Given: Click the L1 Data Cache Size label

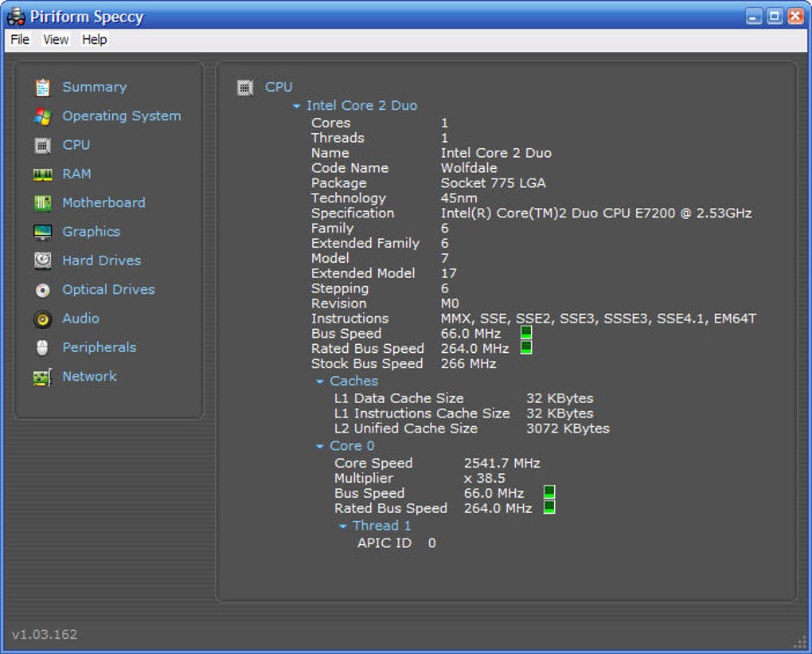Looking at the screenshot, I should click(x=399, y=398).
